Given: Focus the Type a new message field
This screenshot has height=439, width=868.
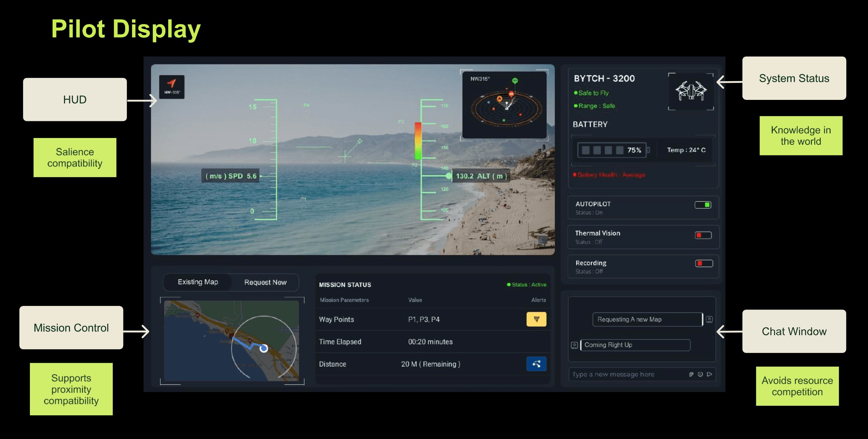Looking at the screenshot, I should pos(627,374).
